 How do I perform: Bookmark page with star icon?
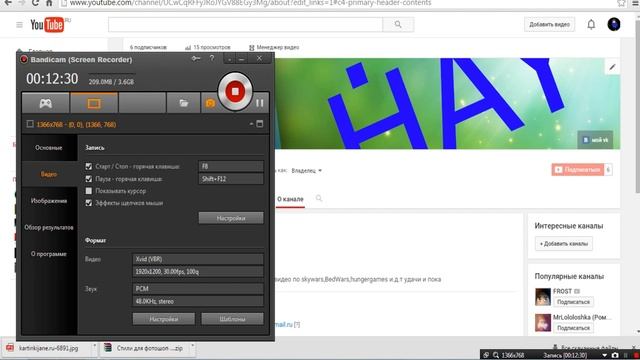coord(621,3)
